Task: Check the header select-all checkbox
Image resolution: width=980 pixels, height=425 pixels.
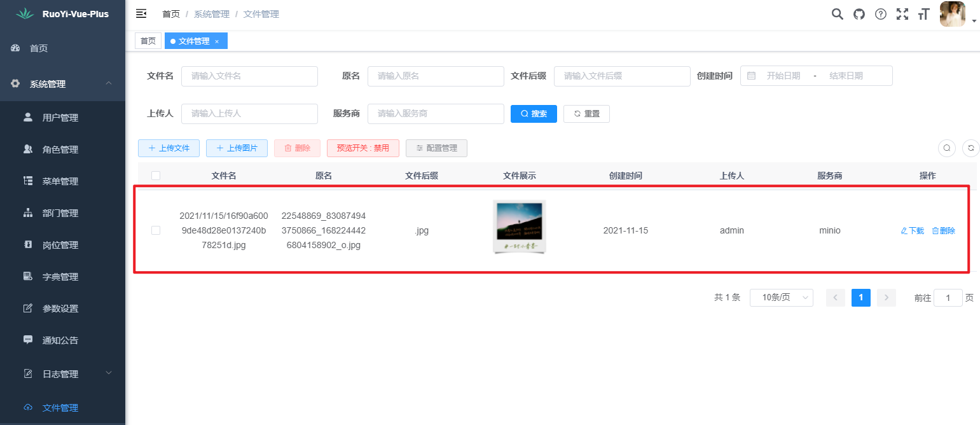Action: [x=156, y=175]
